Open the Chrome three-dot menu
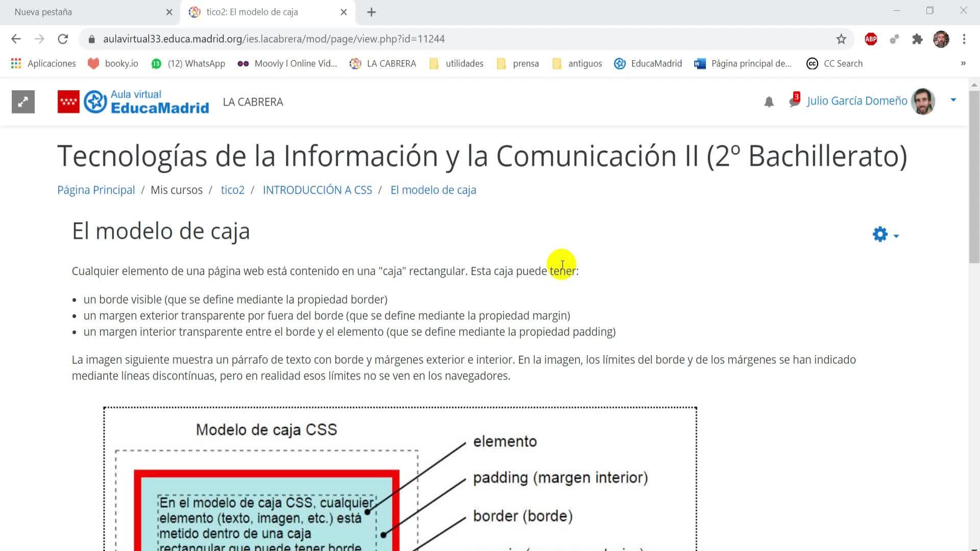 click(964, 39)
